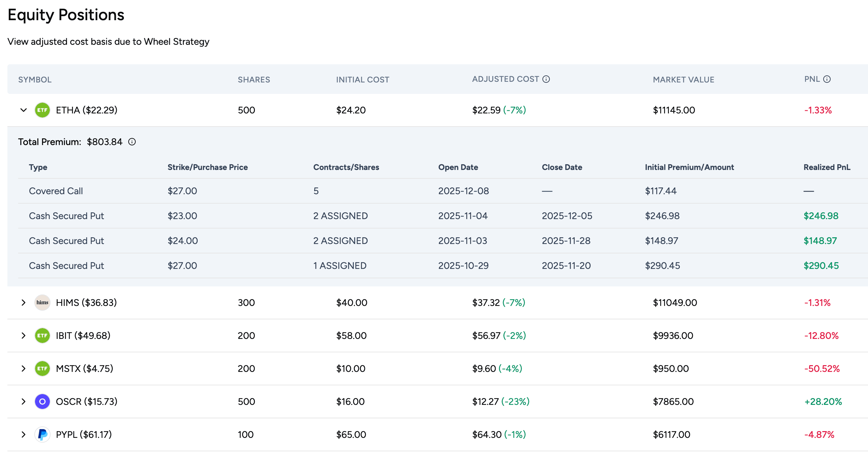The width and height of the screenshot is (868, 453).
Task: Click the hims logo icon
Action: point(42,303)
